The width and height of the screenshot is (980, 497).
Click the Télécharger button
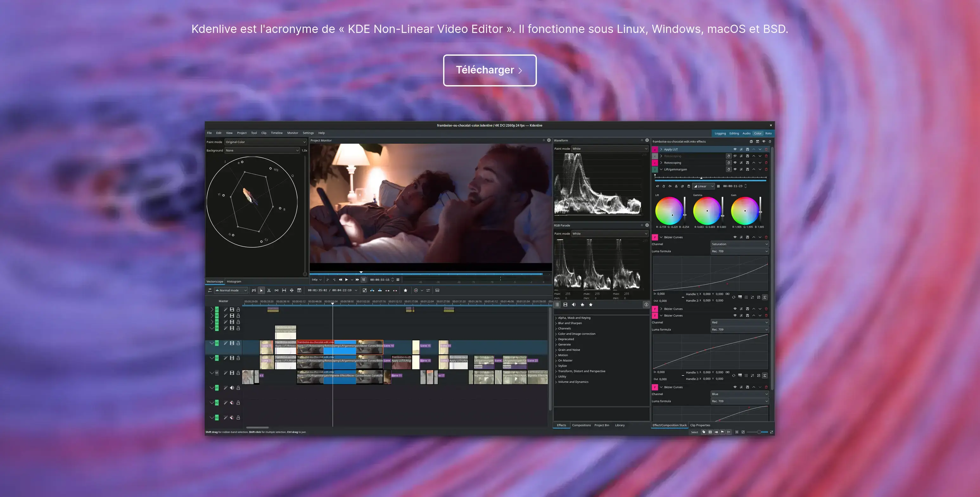click(489, 70)
